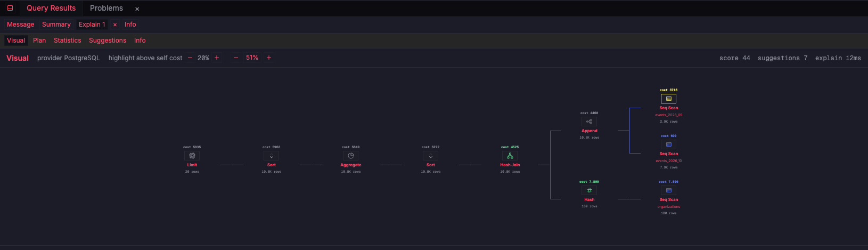Close the Explain 1 tab
868x250 pixels.
115,25
